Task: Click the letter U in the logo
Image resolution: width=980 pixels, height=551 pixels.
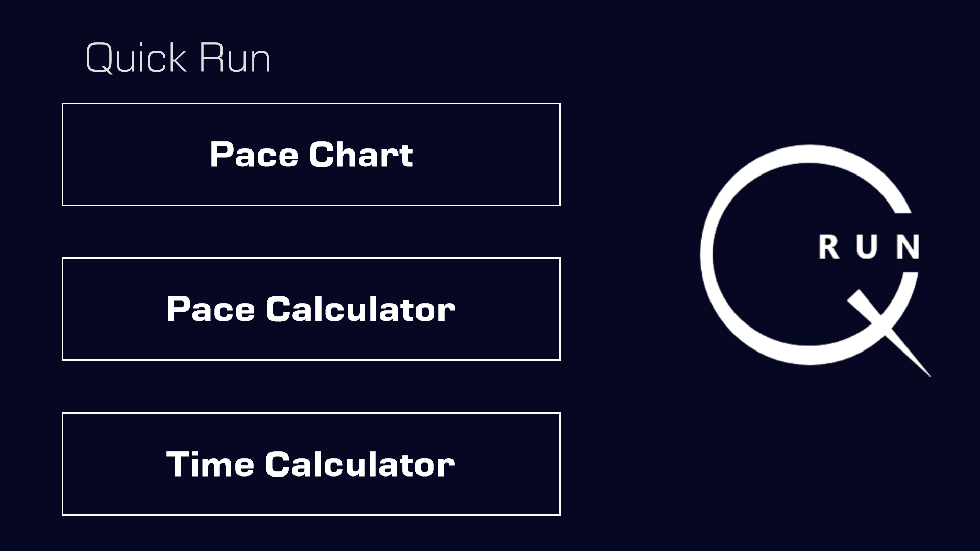Action: coord(868,247)
